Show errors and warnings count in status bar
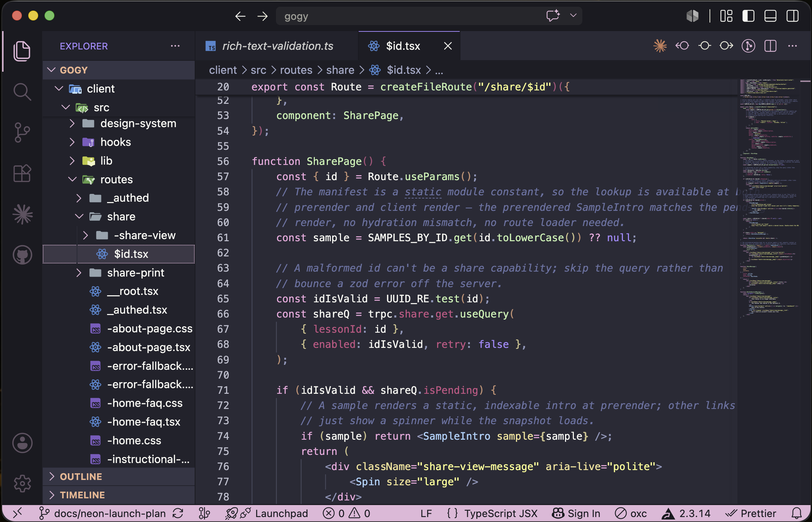 click(x=346, y=513)
